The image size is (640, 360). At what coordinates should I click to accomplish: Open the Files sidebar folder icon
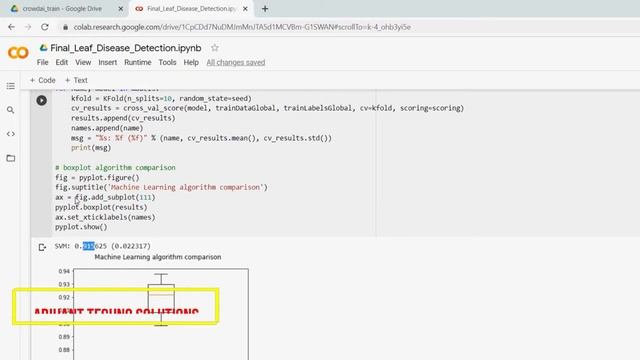pos(11,158)
